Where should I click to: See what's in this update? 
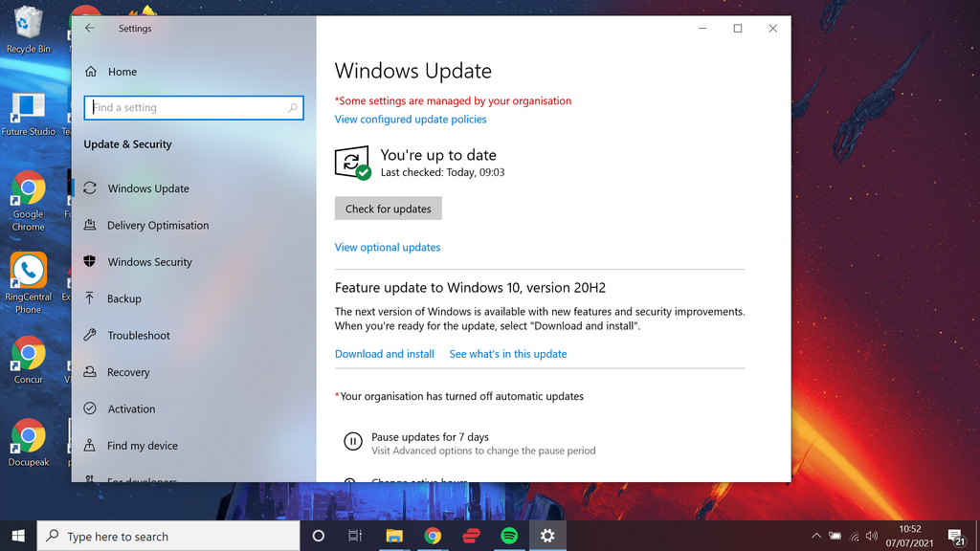coord(508,353)
